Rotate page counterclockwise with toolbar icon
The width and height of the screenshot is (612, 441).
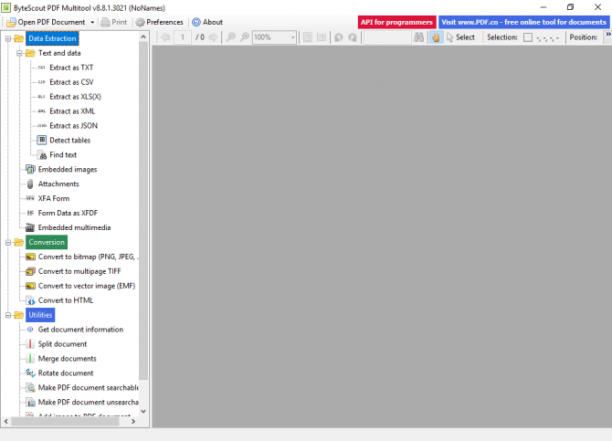tap(339, 37)
